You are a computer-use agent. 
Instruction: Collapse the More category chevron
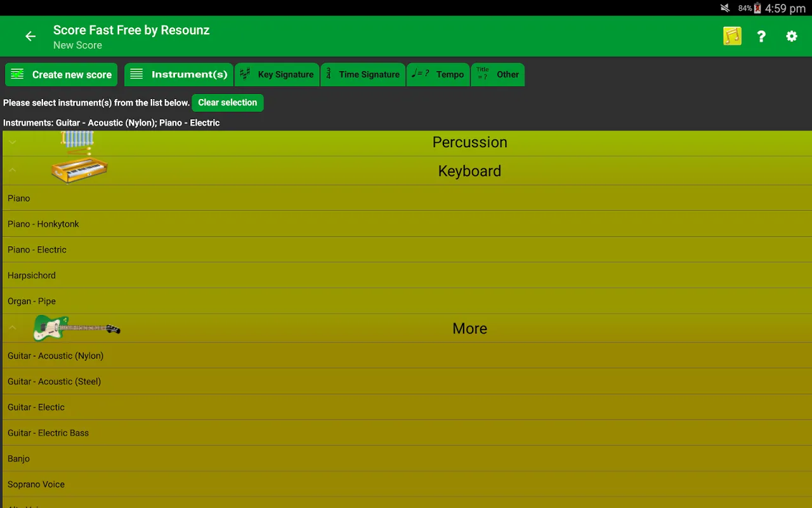tap(13, 328)
